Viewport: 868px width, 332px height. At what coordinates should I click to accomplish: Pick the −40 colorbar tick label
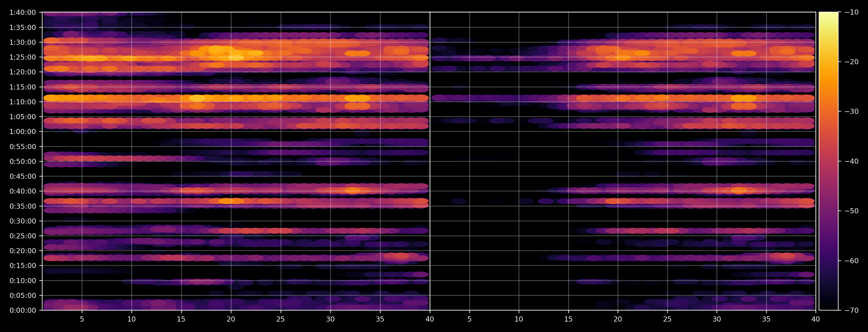[852, 161]
